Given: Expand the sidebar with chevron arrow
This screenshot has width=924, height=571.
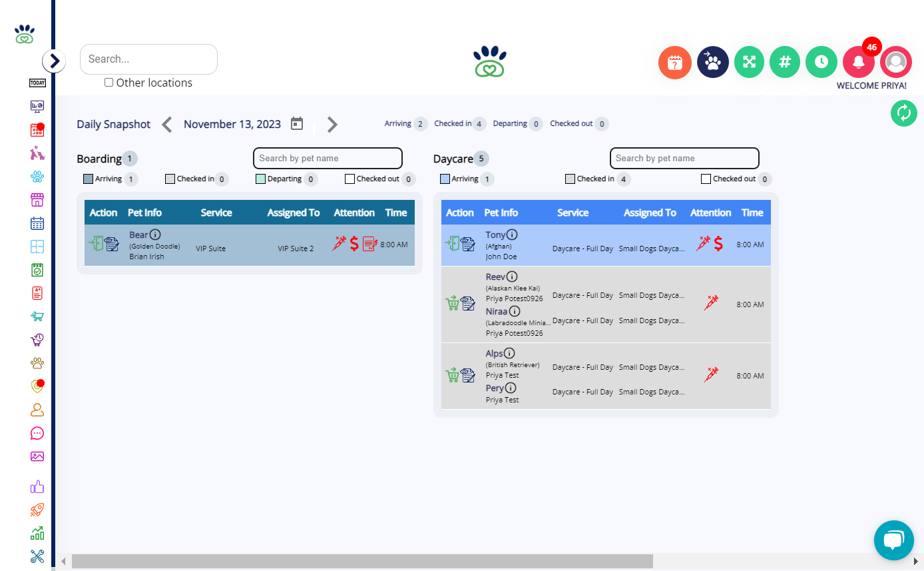Looking at the screenshot, I should (x=54, y=61).
